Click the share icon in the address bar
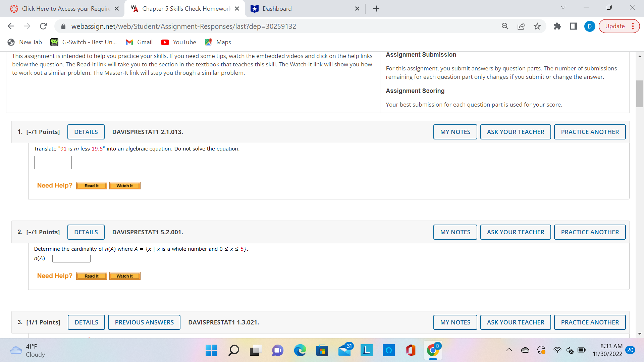This screenshot has height=362, width=644. 521,26
